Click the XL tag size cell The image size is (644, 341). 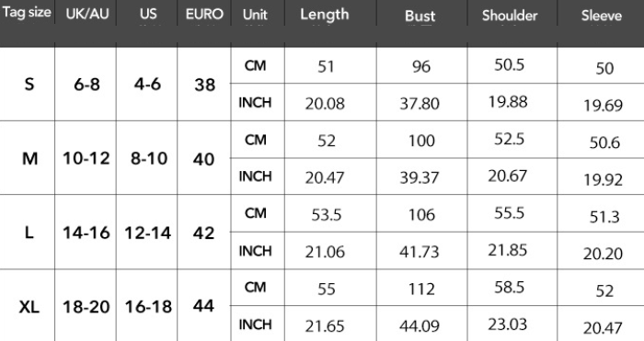(29, 306)
